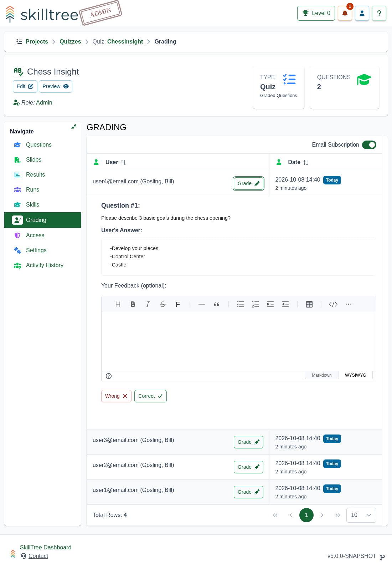Viewport: 392px width, 569px height.
Task: Toggle italic in feedback editor
Action: 148,304
